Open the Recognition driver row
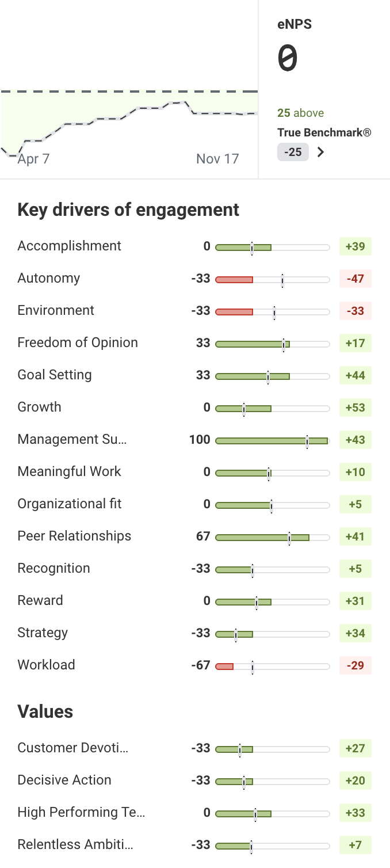 (x=54, y=569)
